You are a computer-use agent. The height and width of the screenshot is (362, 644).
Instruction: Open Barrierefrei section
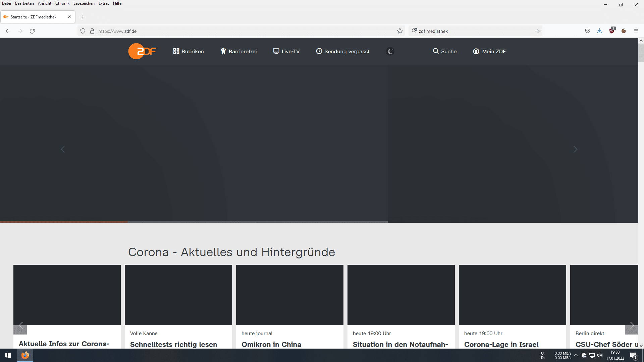(x=238, y=51)
